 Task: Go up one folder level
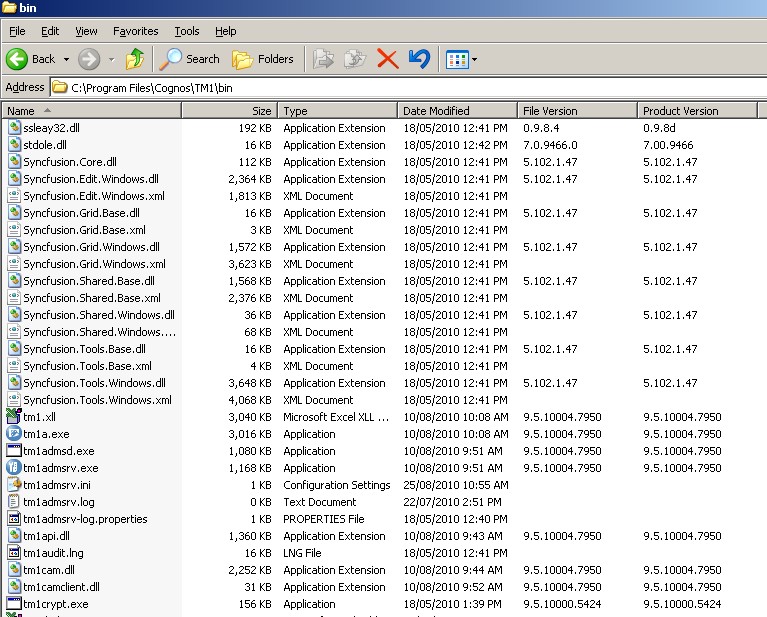(x=135, y=59)
